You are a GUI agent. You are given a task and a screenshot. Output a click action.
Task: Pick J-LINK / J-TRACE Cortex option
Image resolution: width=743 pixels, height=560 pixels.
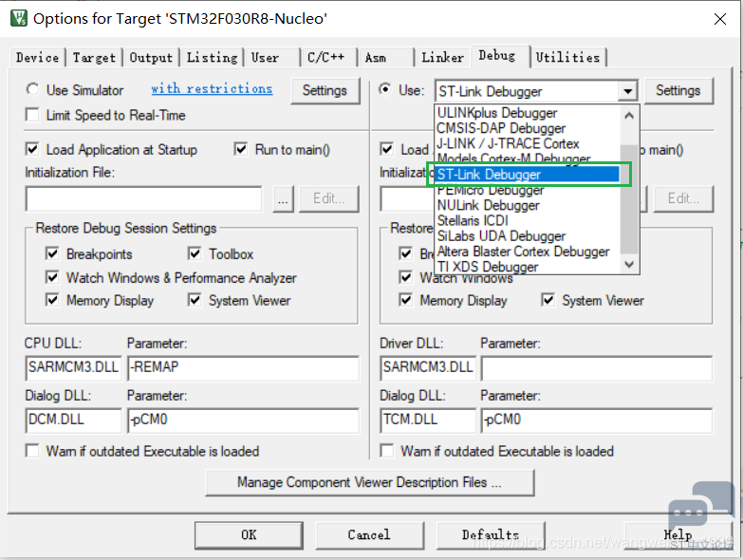click(527, 143)
